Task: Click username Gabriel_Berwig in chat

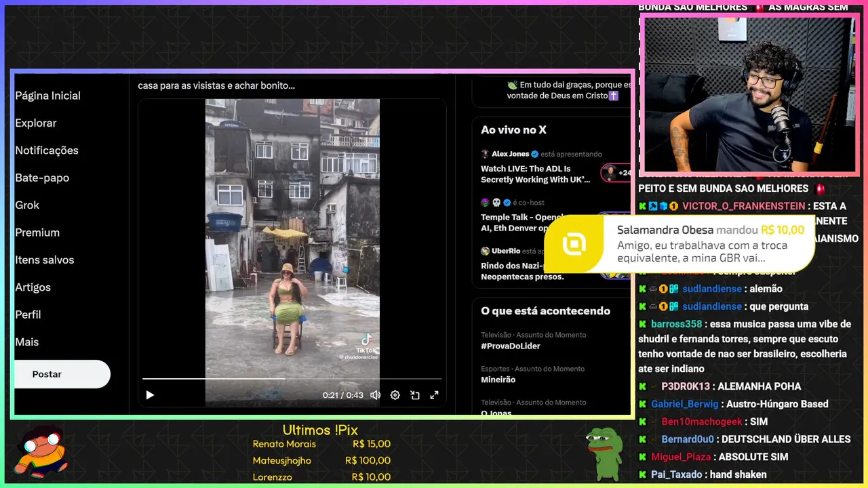Action: [x=685, y=404]
